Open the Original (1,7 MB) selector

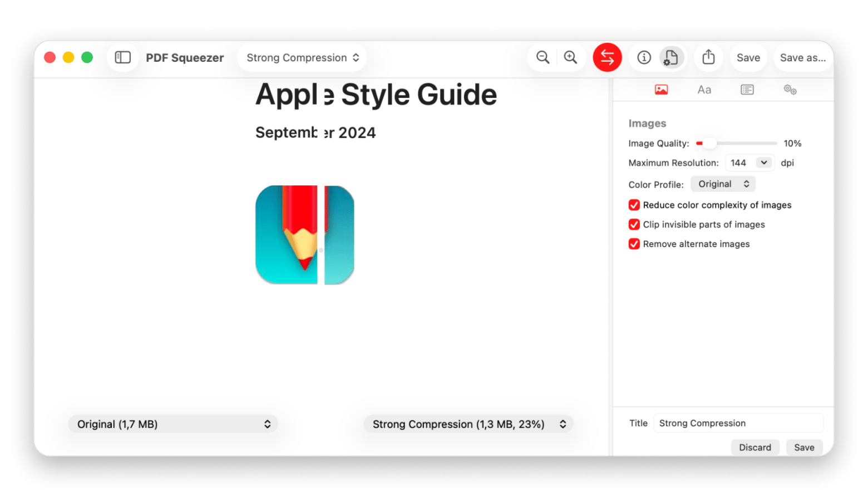(173, 424)
